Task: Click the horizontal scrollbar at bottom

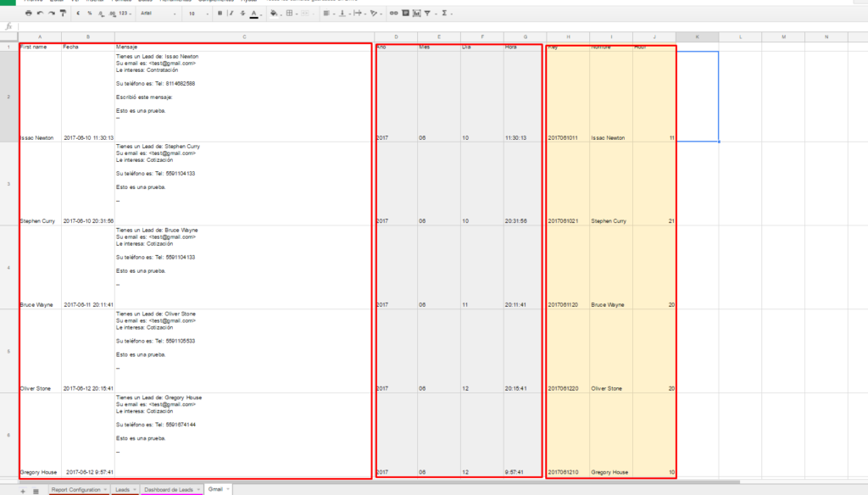Action: (x=379, y=482)
